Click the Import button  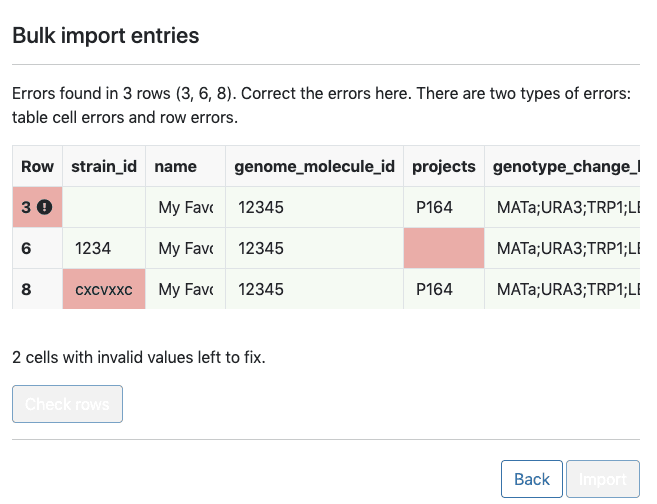point(602,479)
